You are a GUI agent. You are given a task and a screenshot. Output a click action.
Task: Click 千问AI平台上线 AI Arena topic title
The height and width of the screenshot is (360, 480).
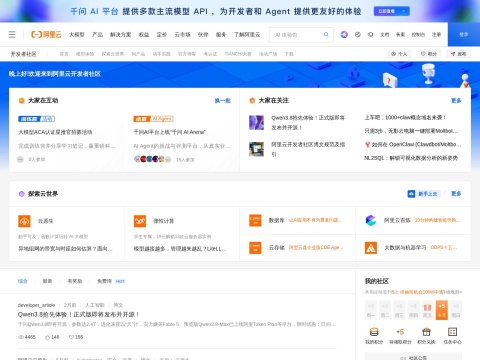(170, 132)
